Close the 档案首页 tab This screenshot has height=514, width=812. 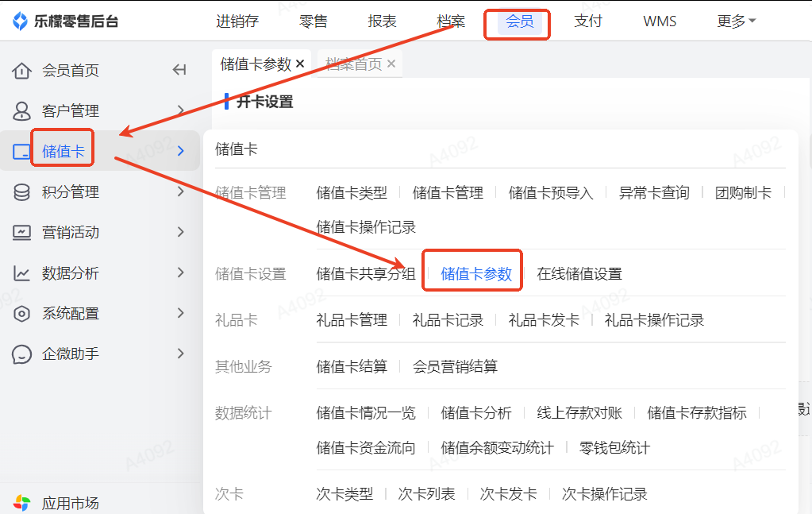click(391, 64)
